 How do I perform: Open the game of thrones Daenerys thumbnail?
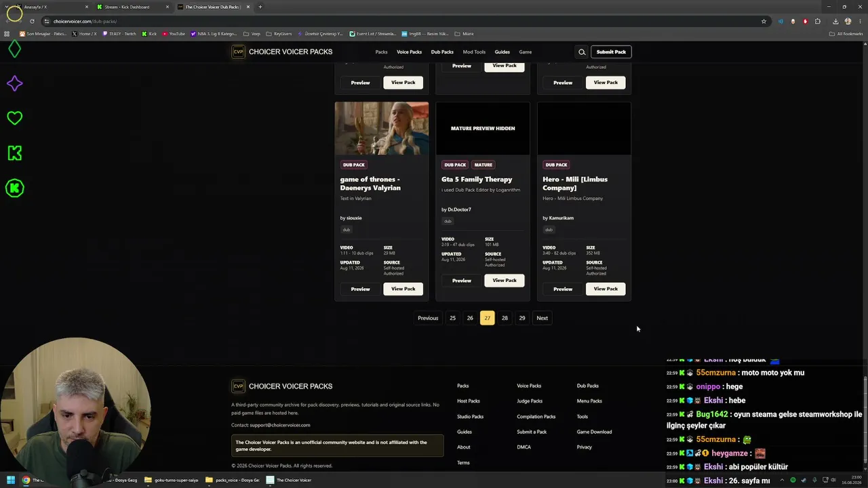click(382, 128)
